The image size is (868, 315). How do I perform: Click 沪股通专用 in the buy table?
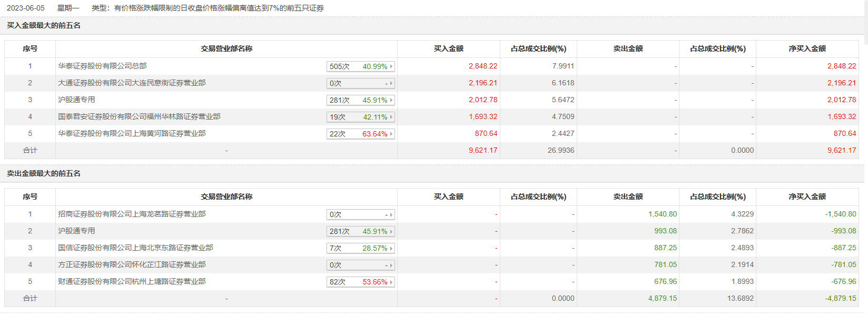pos(76,100)
